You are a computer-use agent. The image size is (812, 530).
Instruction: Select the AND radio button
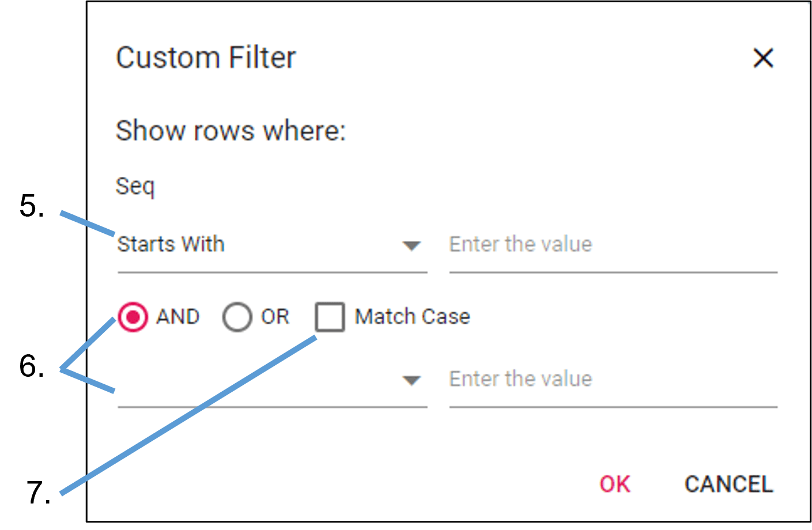133,317
